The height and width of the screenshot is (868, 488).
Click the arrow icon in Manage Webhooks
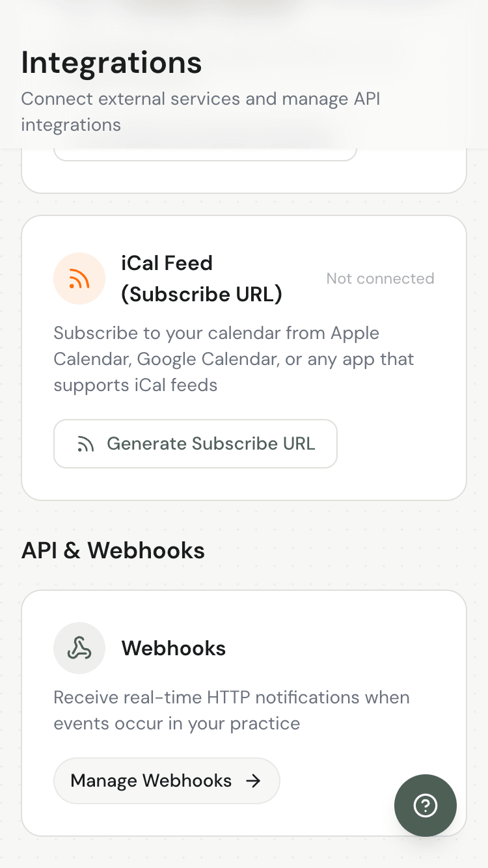tap(254, 781)
